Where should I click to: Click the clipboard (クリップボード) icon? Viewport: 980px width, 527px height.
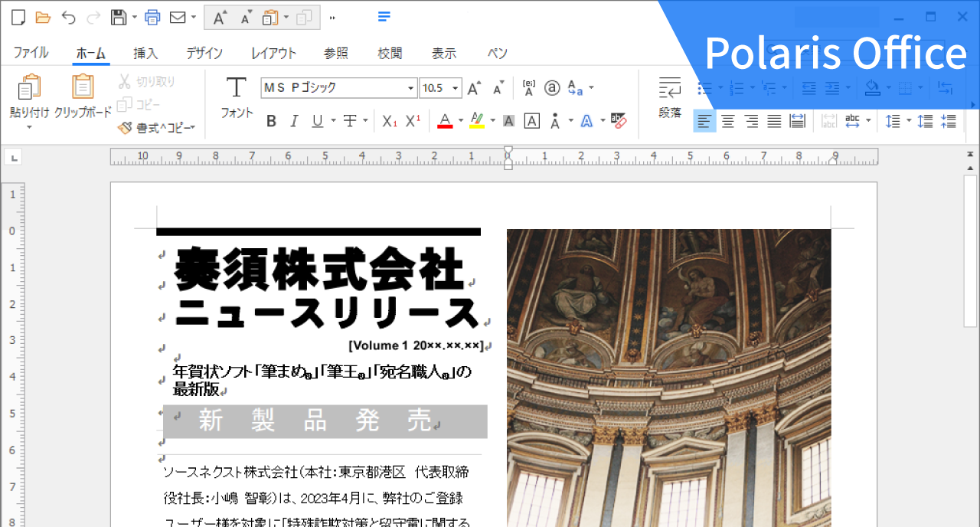pos(84,92)
